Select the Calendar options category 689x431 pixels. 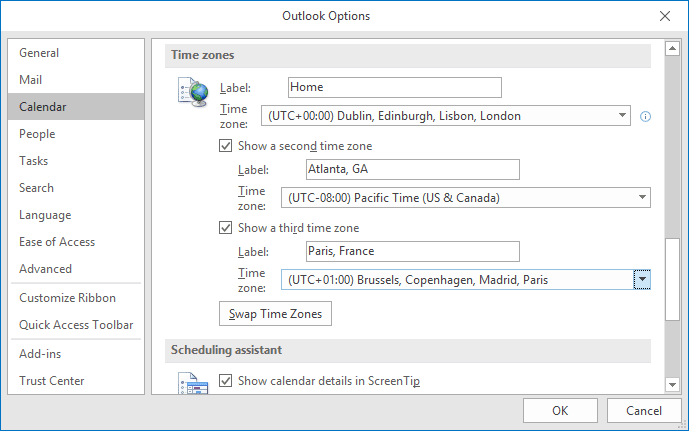pyautogui.click(x=76, y=107)
